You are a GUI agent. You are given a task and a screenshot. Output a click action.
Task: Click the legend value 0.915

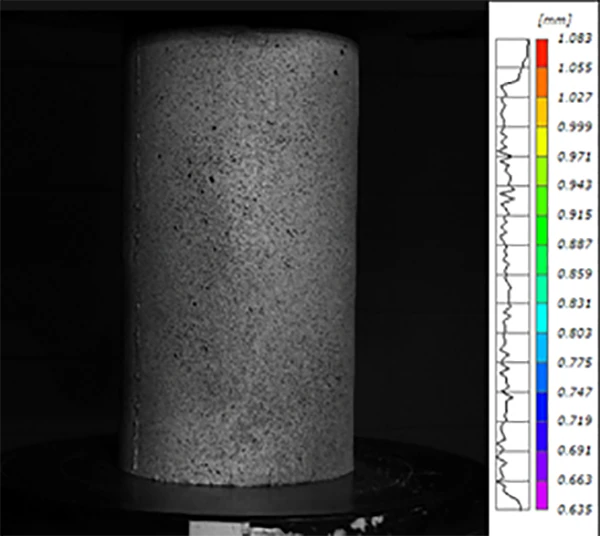coord(575,215)
